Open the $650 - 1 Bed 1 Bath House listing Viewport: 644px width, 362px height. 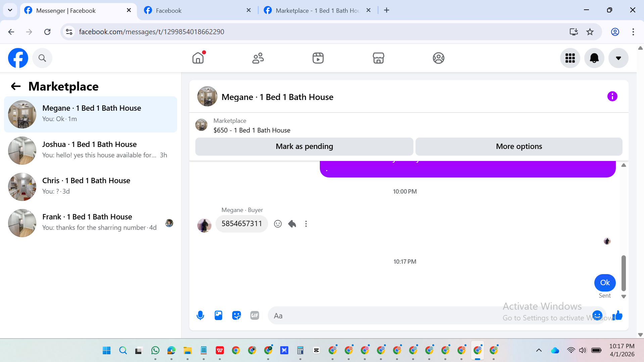[x=252, y=130]
